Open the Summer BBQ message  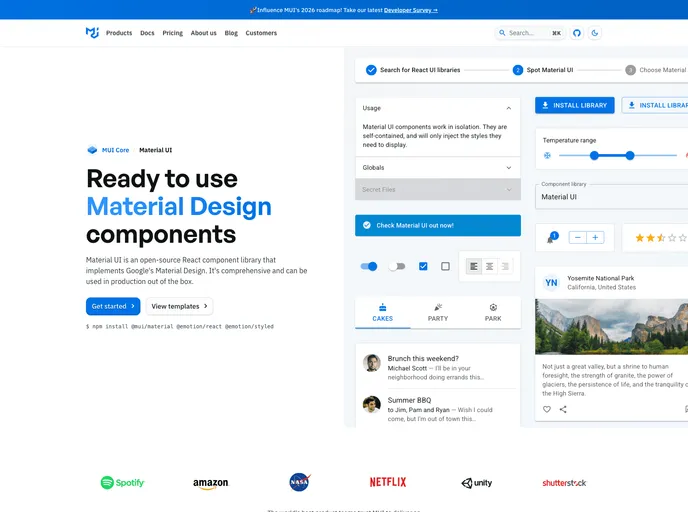point(438,409)
